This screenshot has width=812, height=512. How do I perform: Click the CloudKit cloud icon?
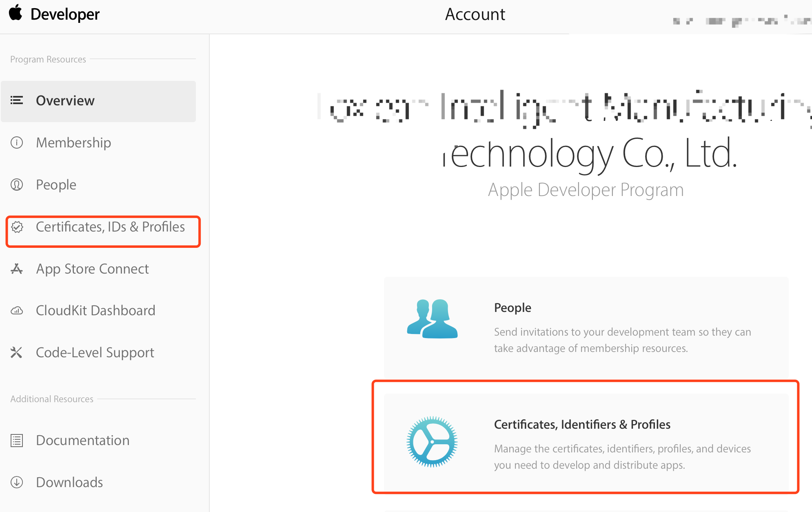click(x=17, y=311)
